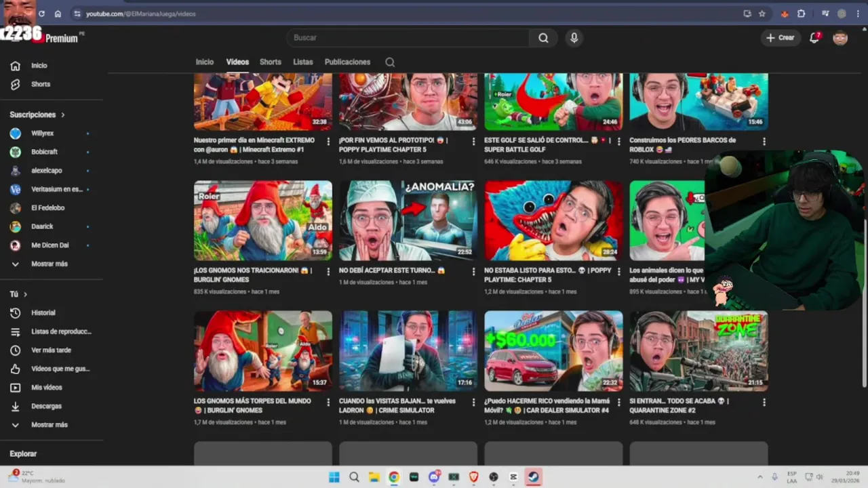Image resolution: width=868 pixels, height=488 pixels.
Task: Open options menu for NO DEBÍ ACEPTAR ESTE TURNO video
Action: point(473,272)
